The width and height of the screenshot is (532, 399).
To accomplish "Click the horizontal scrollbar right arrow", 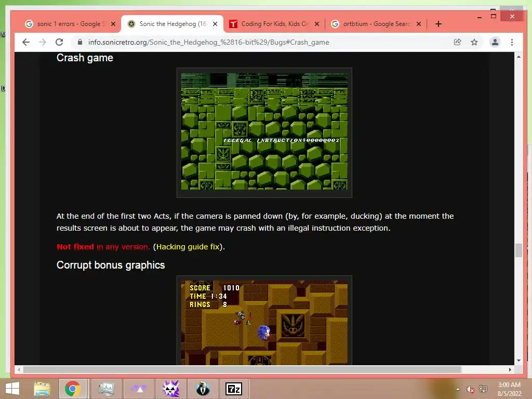I will [x=510, y=369].
